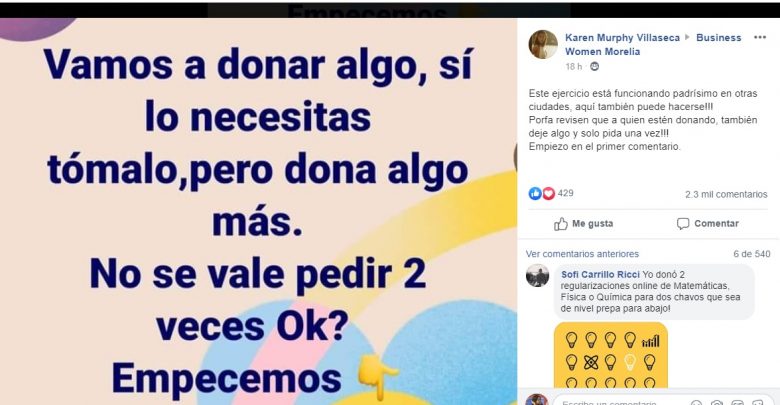Expand Ver comentarios anteriores
The image size is (780, 405).
(582, 254)
